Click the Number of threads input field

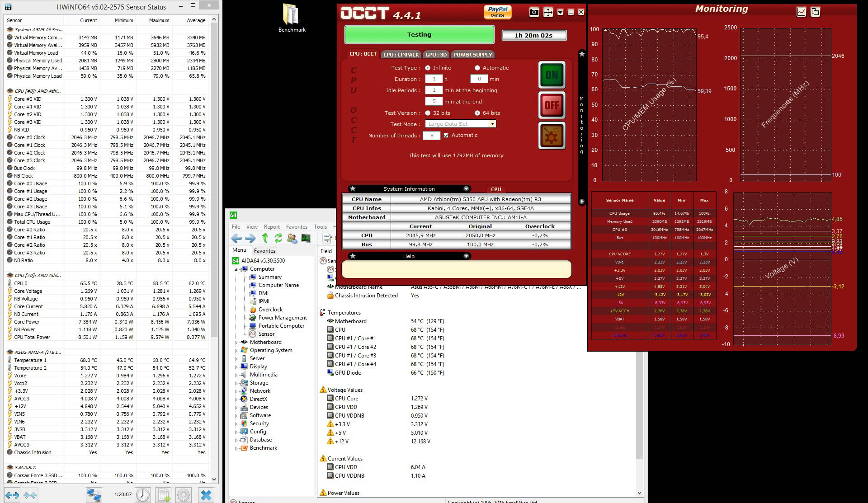point(432,136)
